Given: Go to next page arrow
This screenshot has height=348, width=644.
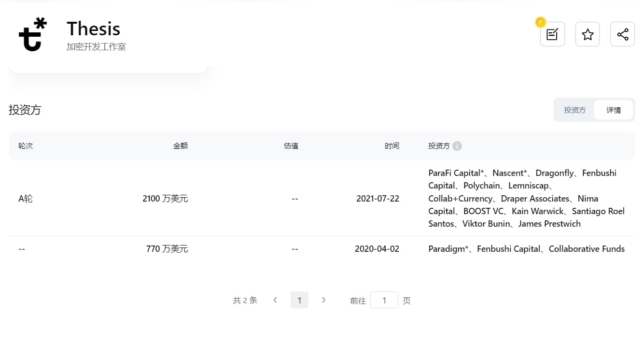Looking at the screenshot, I should point(323,300).
